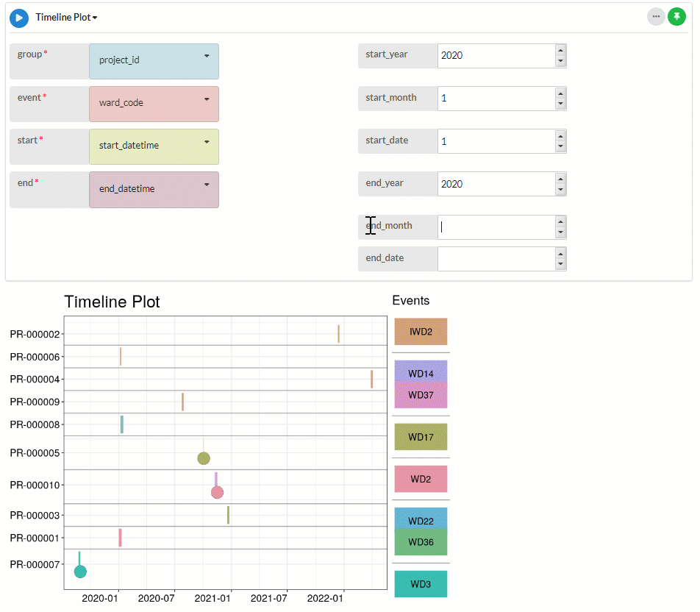
Task: Increment start_year using the up stepper arrow
Action: pyautogui.click(x=560, y=51)
